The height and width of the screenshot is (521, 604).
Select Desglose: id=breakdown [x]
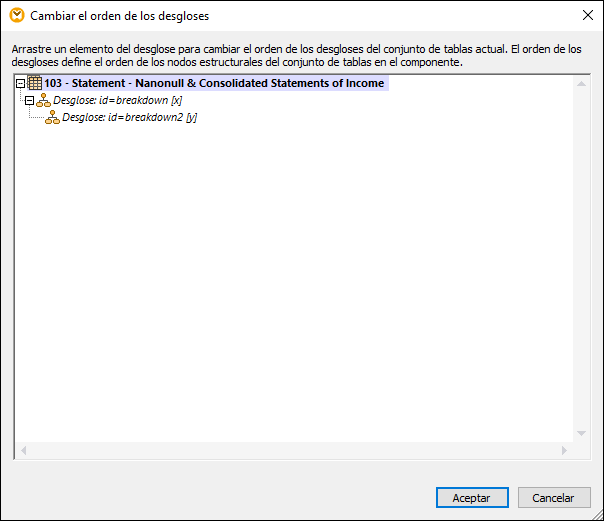click(117, 101)
